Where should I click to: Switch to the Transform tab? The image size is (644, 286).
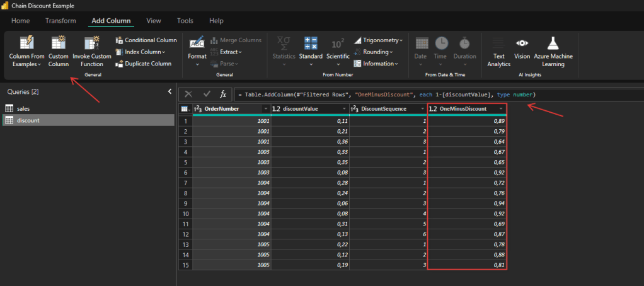(60, 21)
